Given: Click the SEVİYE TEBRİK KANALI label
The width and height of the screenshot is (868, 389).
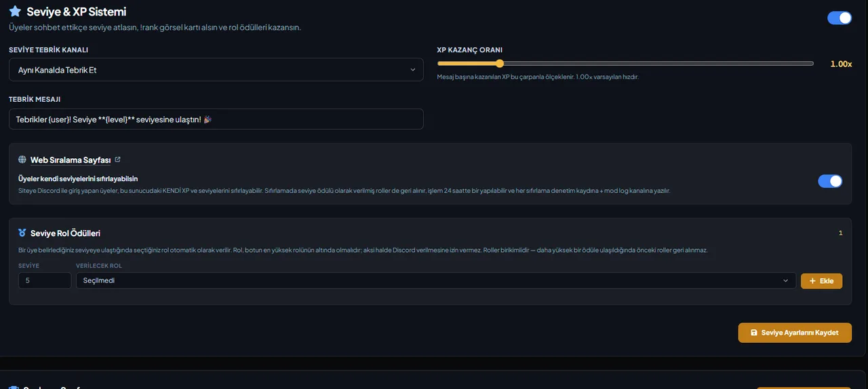Looking at the screenshot, I should (x=48, y=50).
